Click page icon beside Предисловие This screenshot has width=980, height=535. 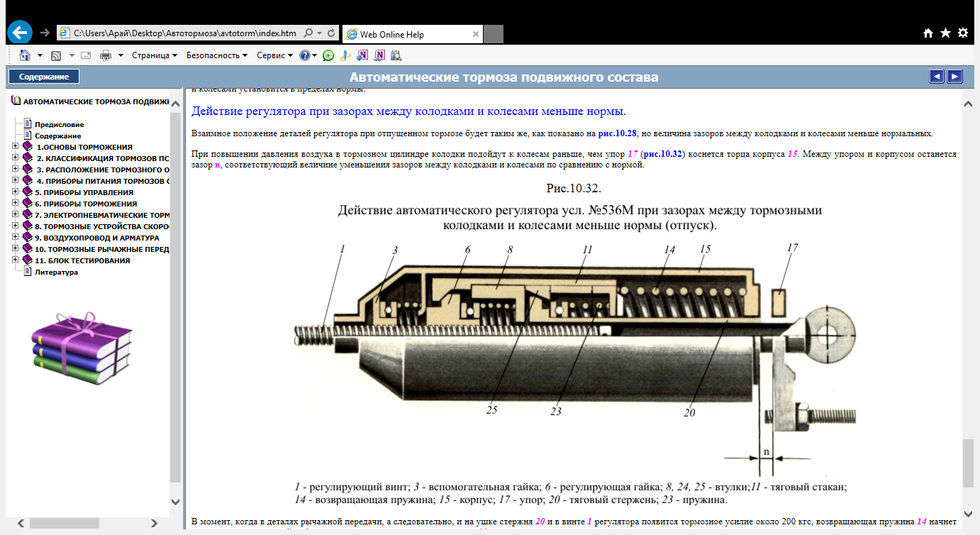[28, 124]
